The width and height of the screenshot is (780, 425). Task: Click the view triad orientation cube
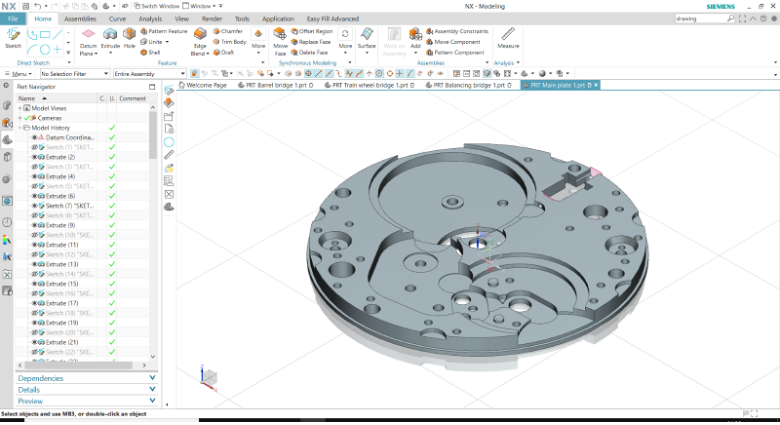[209, 377]
